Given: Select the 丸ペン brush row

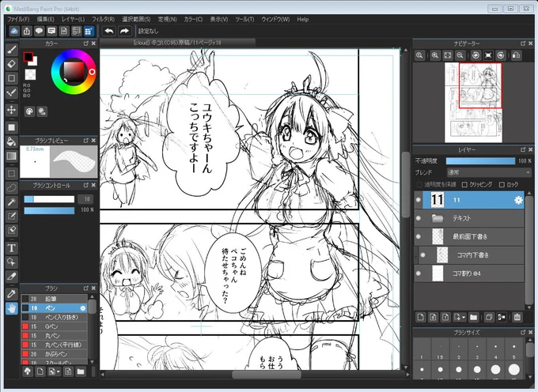Looking at the screenshot, I should tap(55, 336).
